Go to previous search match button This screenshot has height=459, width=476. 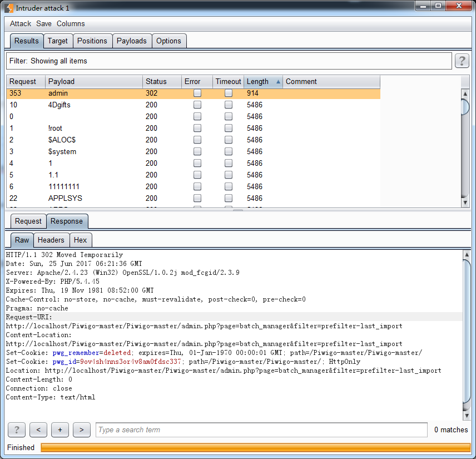pos(38,430)
